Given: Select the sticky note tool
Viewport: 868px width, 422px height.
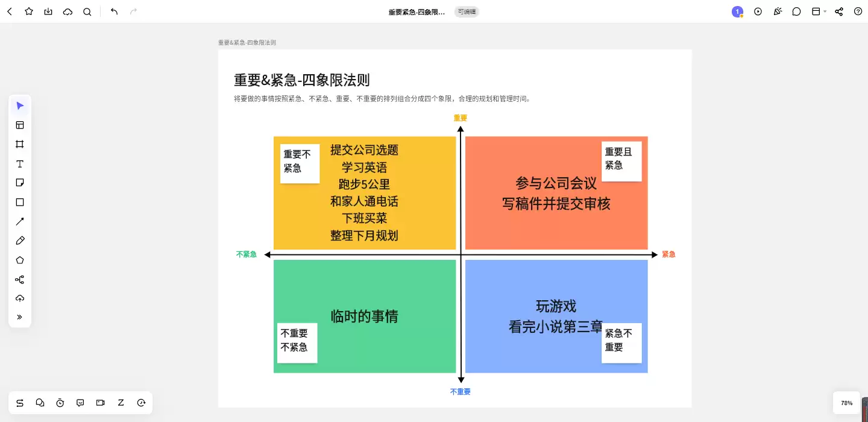Looking at the screenshot, I should tap(20, 183).
